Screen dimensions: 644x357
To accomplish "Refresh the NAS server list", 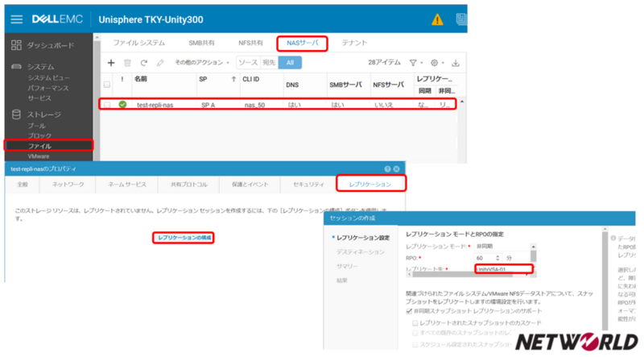I will [x=144, y=63].
